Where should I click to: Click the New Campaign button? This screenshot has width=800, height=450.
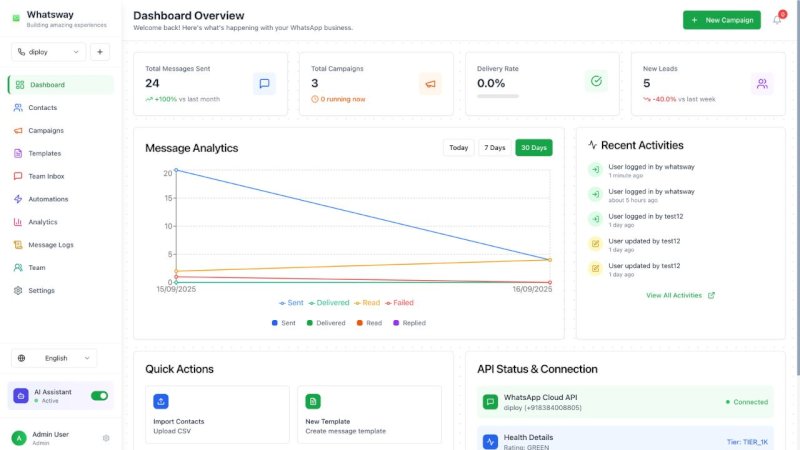(721, 20)
